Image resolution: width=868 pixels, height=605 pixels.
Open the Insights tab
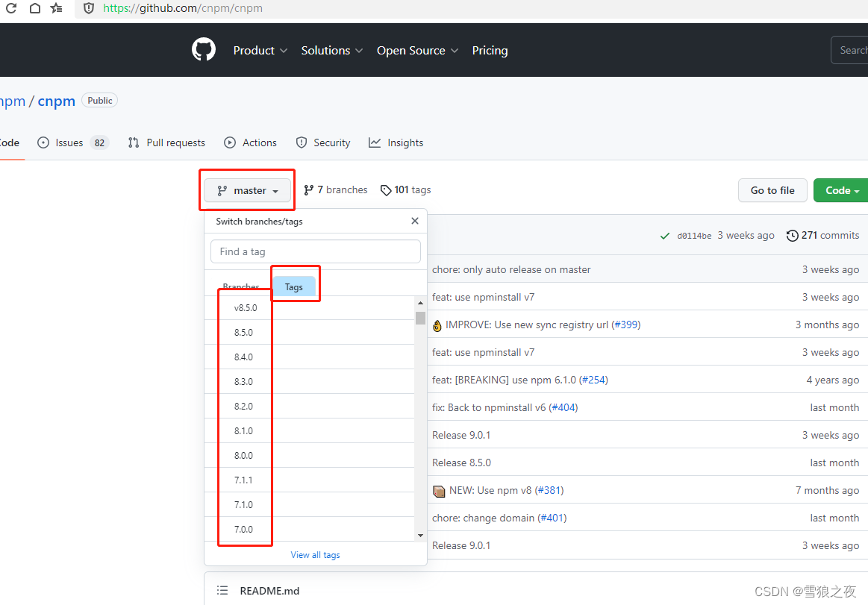396,142
